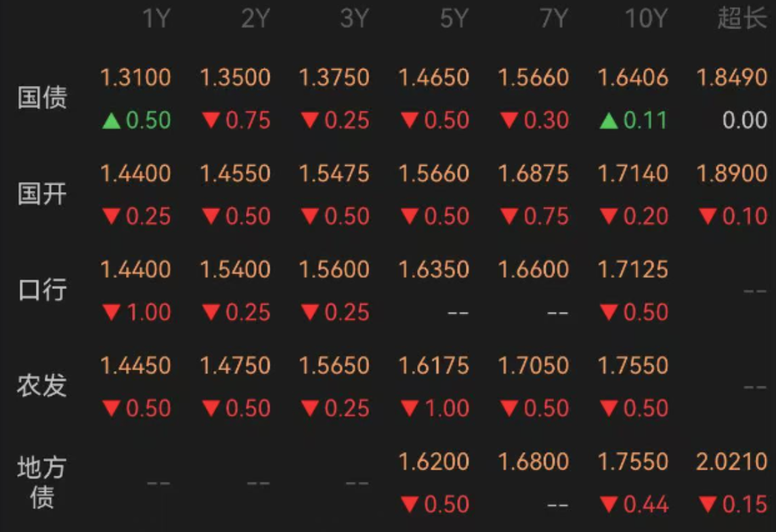
Task: Click the 国开 3Y yield 1.5475
Action: pos(335,174)
